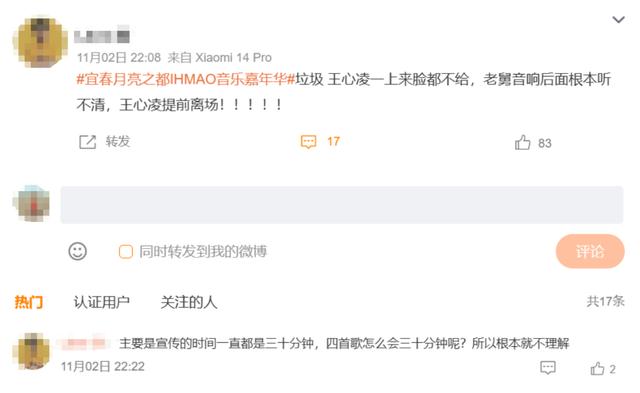640x393 pixels.
Task: Reply using the comment's bubble icon
Action: 548,368
